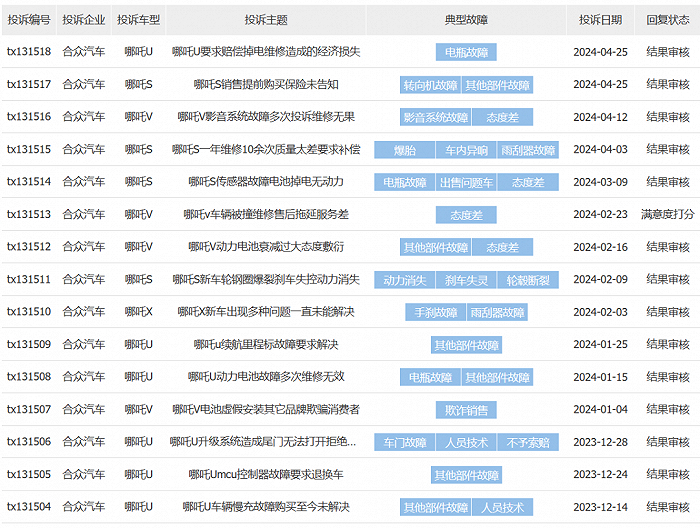Screen dimensions: 700x528
Task: Click 哪吒X model cell
Action: pos(138,312)
